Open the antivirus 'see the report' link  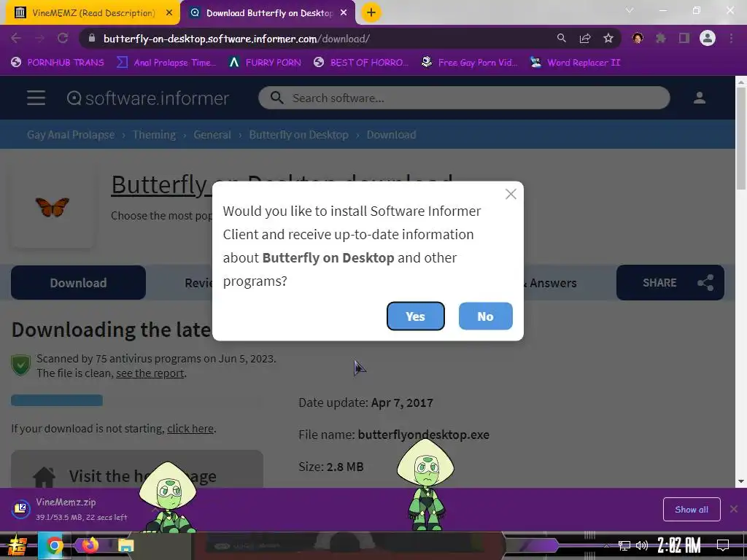(150, 373)
